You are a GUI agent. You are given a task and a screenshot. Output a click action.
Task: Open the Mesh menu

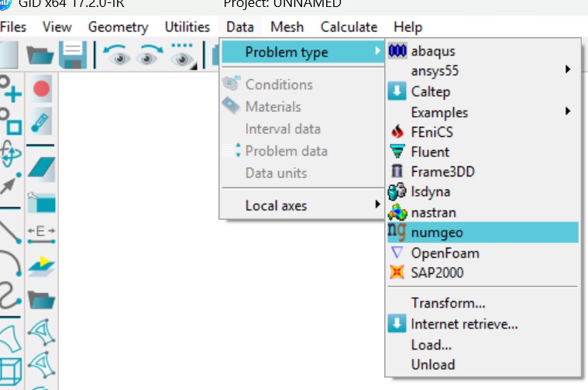click(x=287, y=27)
